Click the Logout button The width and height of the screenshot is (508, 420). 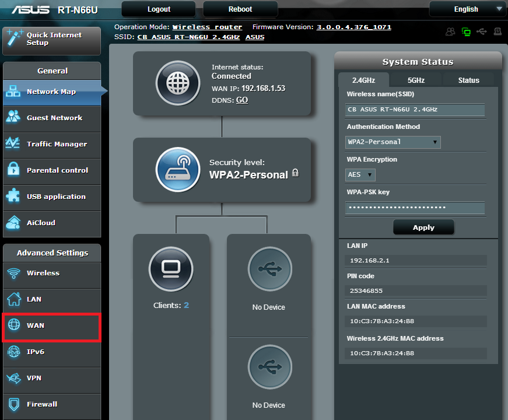159,9
